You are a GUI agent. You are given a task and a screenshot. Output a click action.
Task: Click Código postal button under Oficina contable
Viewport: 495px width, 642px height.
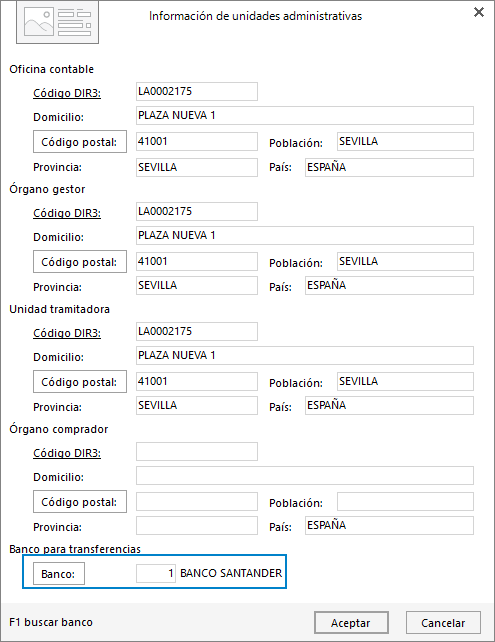[x=80, y=142]
